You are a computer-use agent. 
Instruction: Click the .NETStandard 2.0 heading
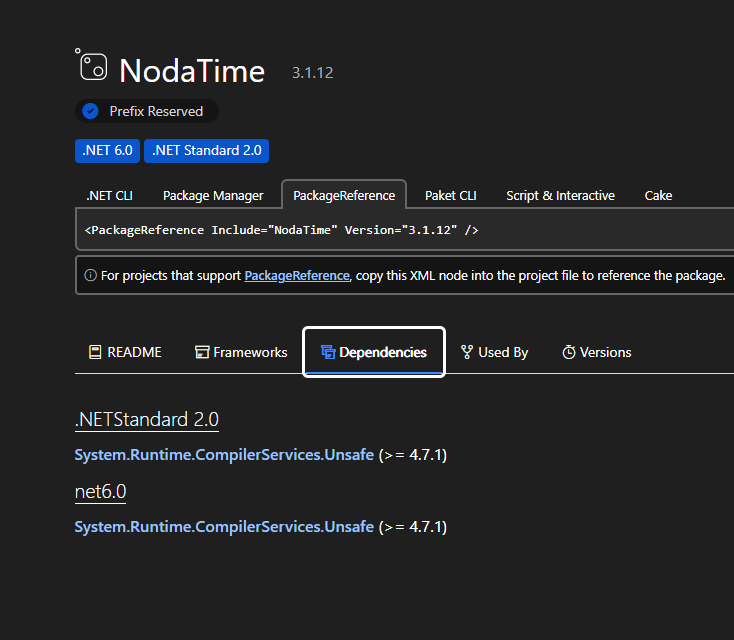click(x=147, y=420)
